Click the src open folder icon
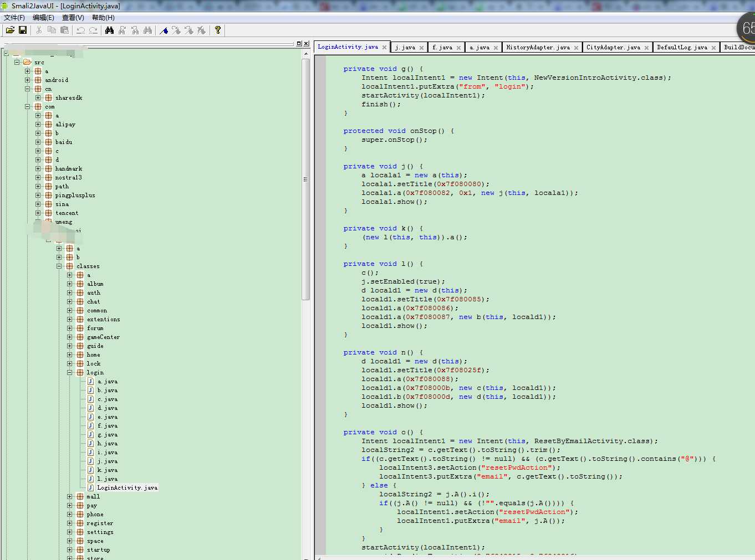The height and width of the screenshot is (560, 755). tap(27, 62)
